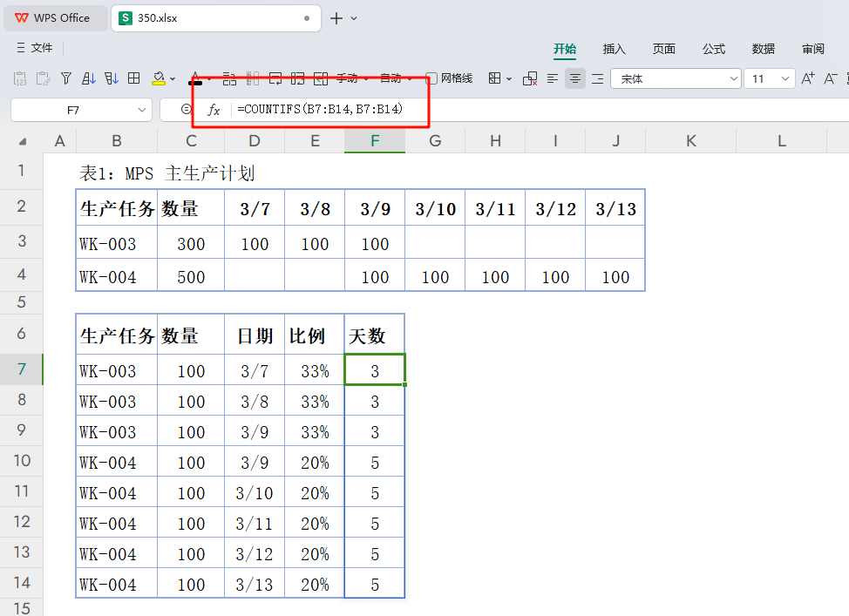The height and width of the screenshot is (616, 849).
Task: Switch to the 公式 Formulas tab
Action: [714, 49]
